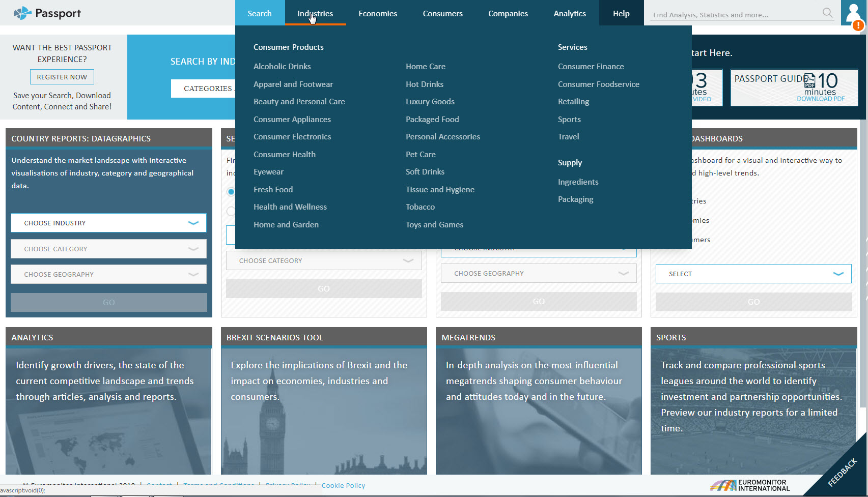Open the Analytics tile
The width and height of the screenshot is (868, 497).
109,401
